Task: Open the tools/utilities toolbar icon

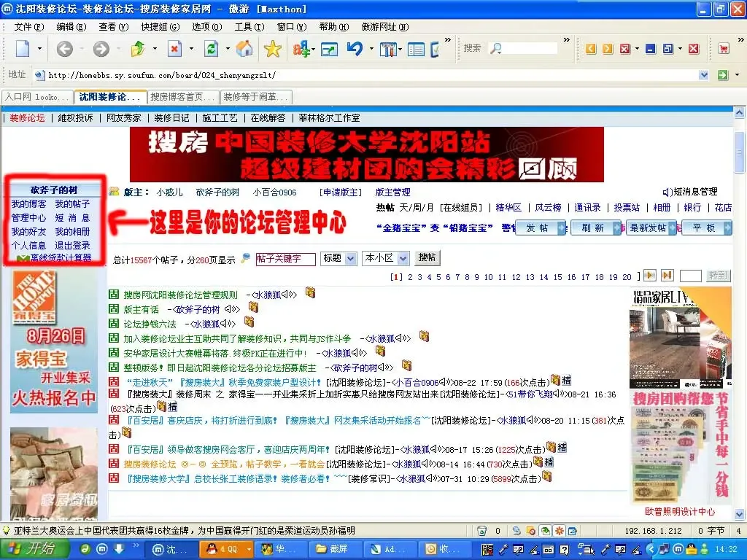Action: click(388, 49)
